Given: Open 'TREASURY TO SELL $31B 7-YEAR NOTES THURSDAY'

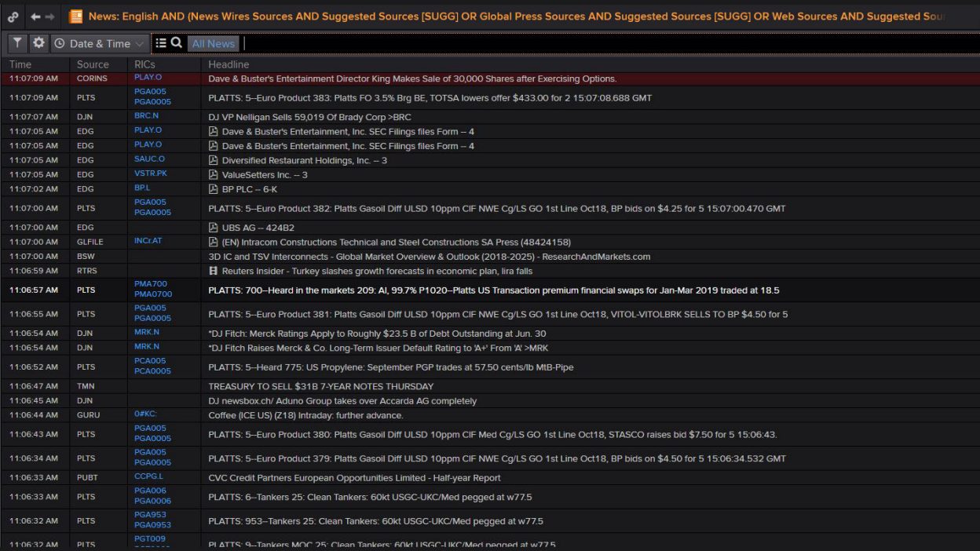Looking at the screenshot, I should [320, 386].
